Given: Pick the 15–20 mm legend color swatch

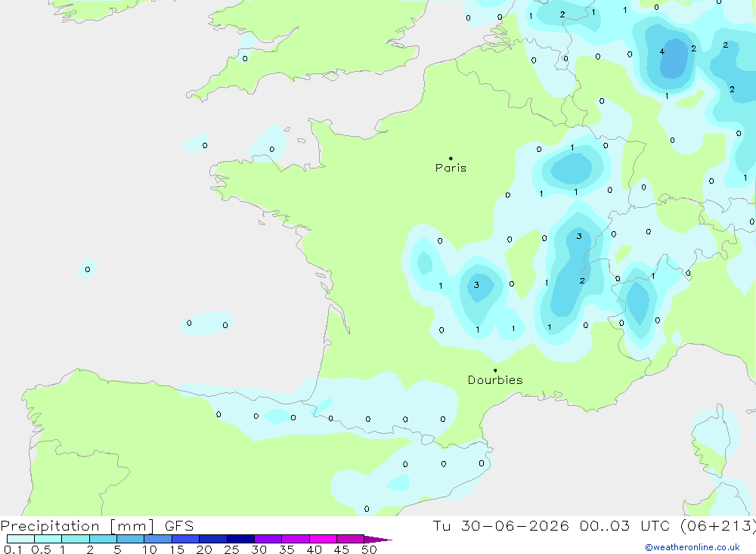Looking at the screenshot, I should pos(186,539).
